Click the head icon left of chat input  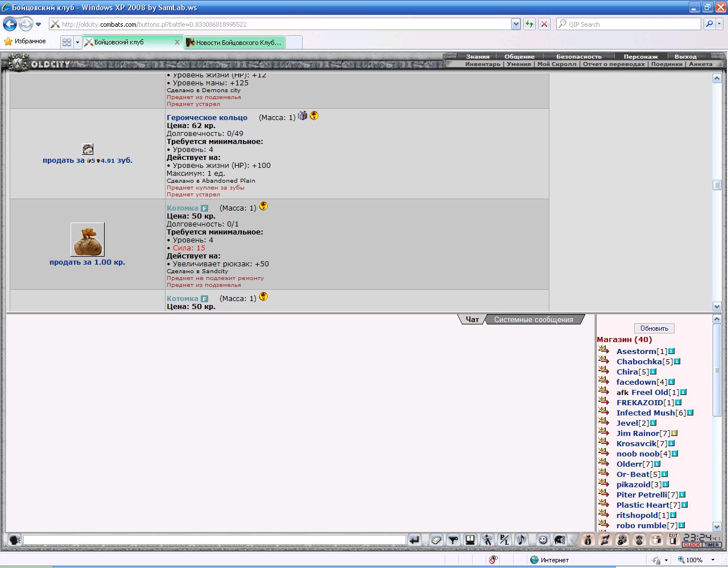pos(15,540)
